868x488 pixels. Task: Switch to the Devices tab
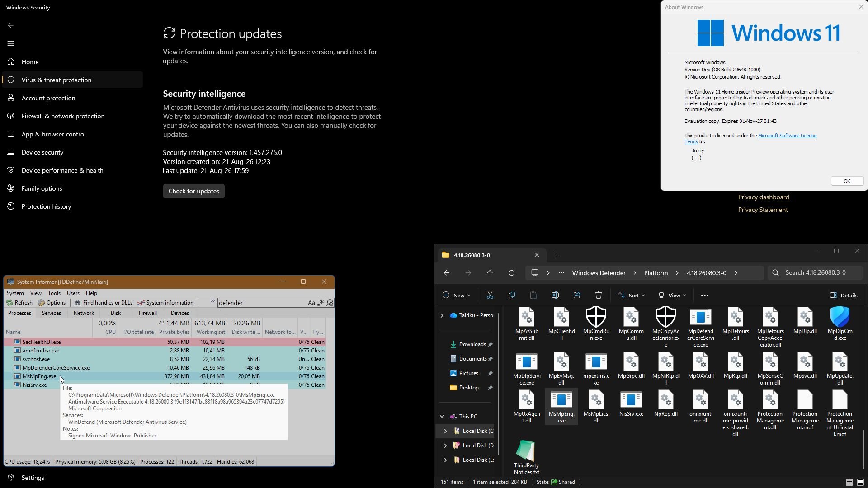pos(179,313)
